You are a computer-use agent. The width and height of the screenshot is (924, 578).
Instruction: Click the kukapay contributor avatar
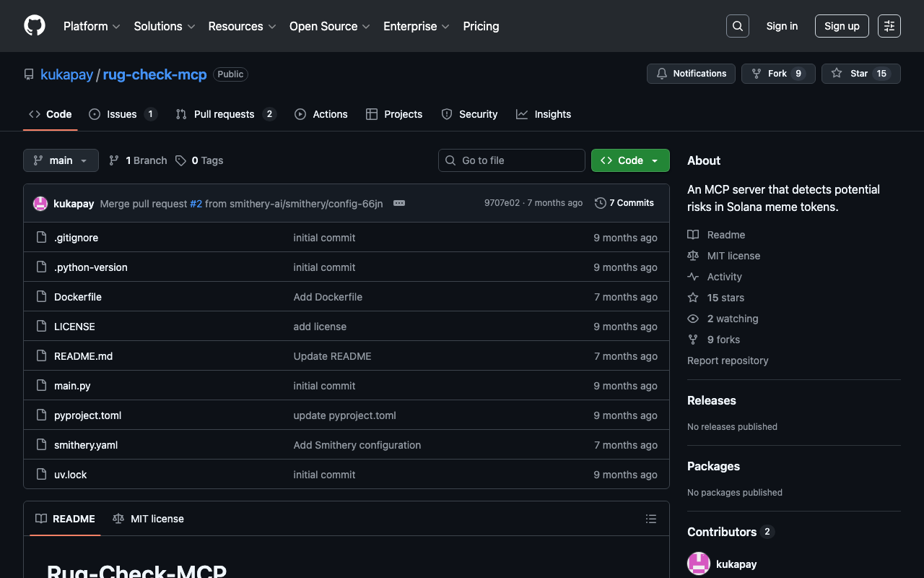699,564
